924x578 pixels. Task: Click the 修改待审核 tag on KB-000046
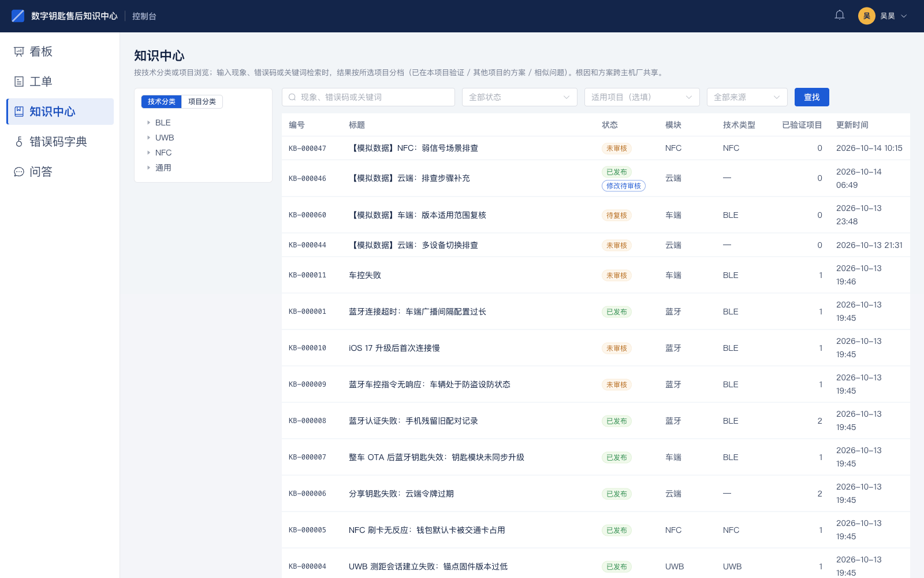624,186
